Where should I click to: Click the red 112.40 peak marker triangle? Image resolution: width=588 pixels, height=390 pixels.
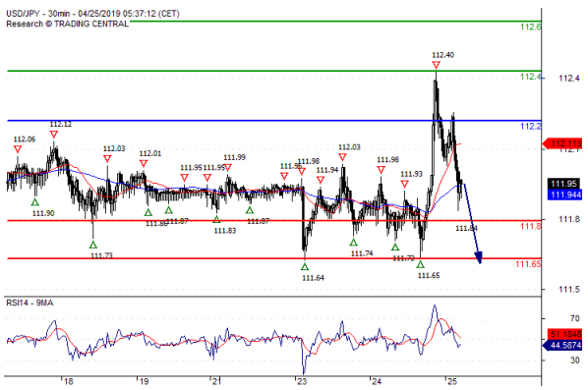[436, 66]
